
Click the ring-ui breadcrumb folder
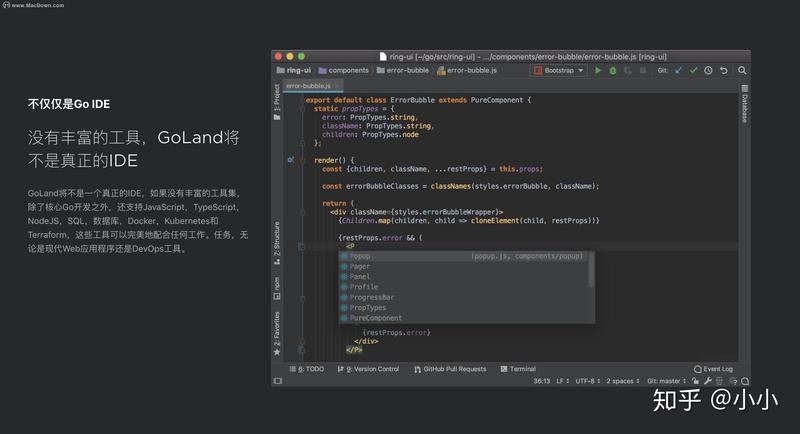[293, 70]
